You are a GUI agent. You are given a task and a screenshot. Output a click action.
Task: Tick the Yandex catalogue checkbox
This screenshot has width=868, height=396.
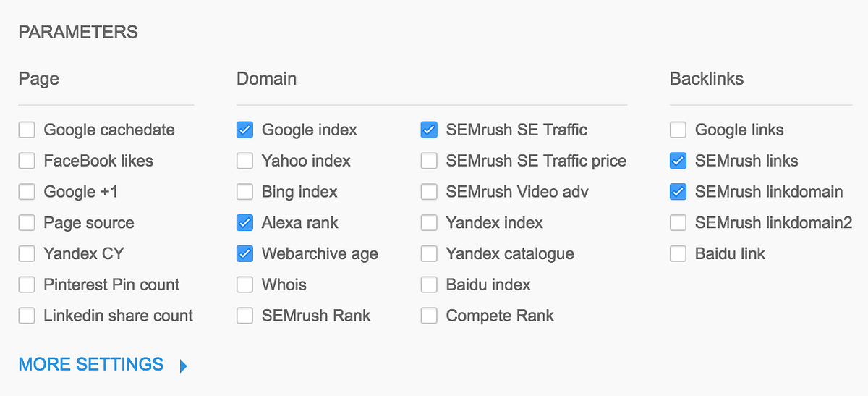click(x=429, y=254)
